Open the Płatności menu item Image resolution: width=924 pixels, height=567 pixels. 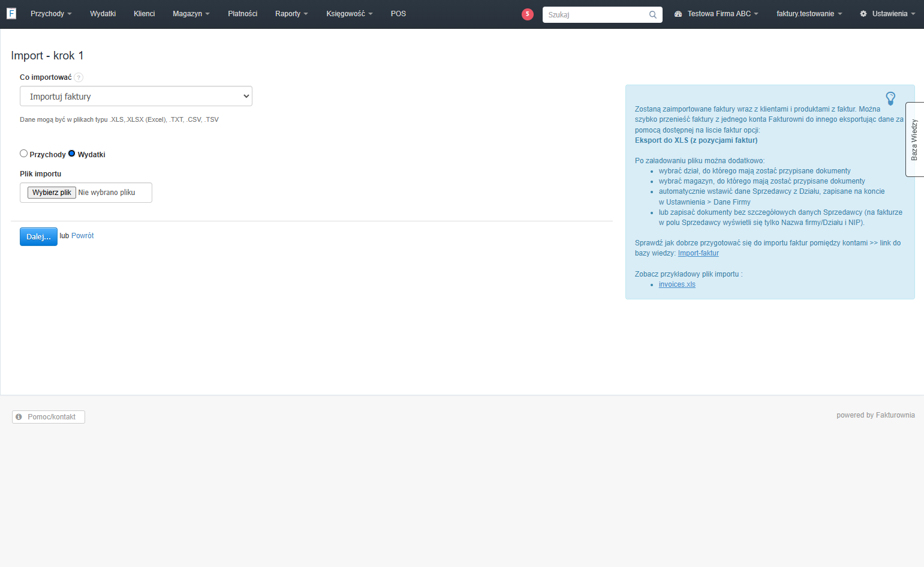243,14
